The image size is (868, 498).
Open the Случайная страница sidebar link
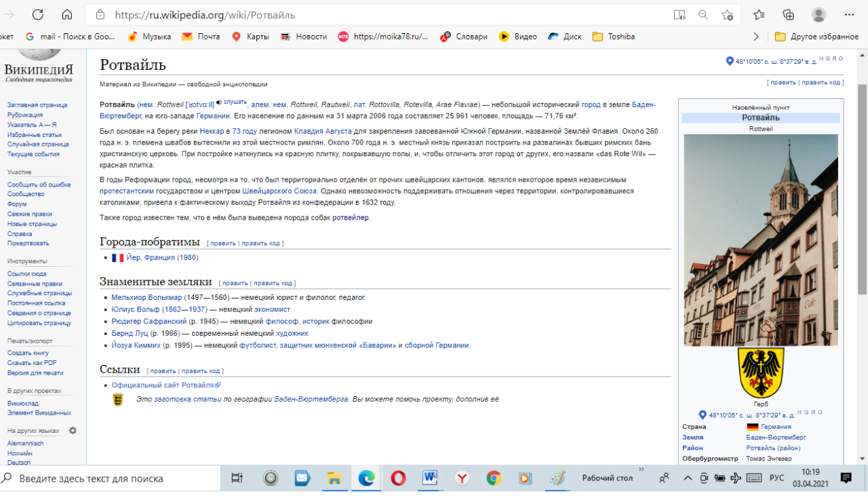click(x=38, y=145)
